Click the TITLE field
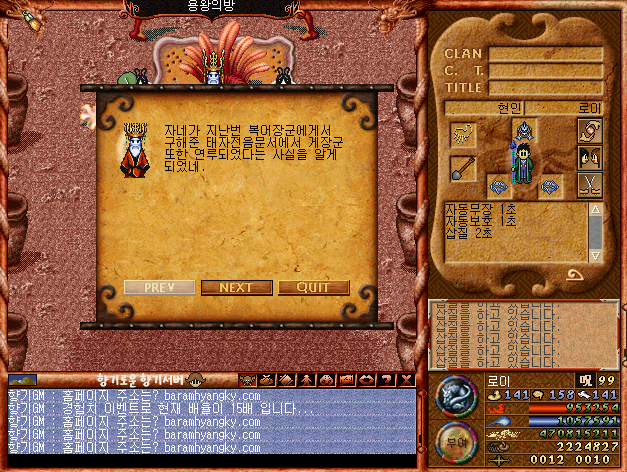627x472 pixels. point(545,88)
